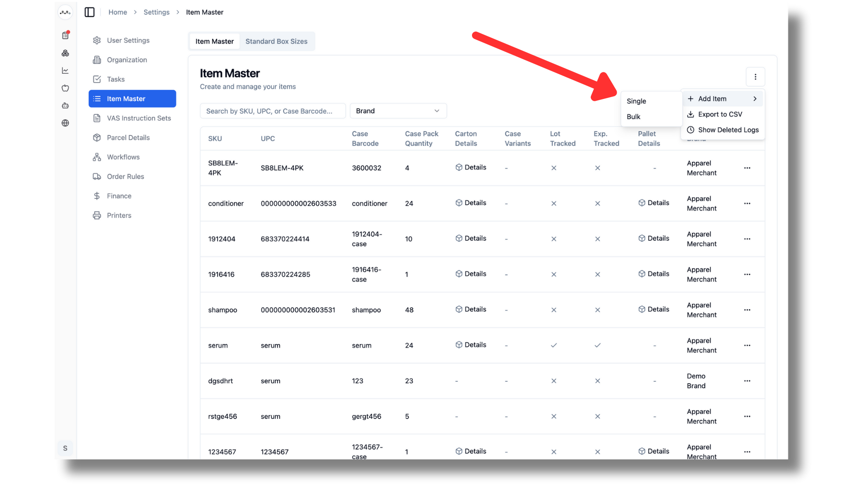Image resolution: width=868 pixels, height=488 pixels.
Task: Click Case Barcode value gergt456
Action: coord(366,417)
